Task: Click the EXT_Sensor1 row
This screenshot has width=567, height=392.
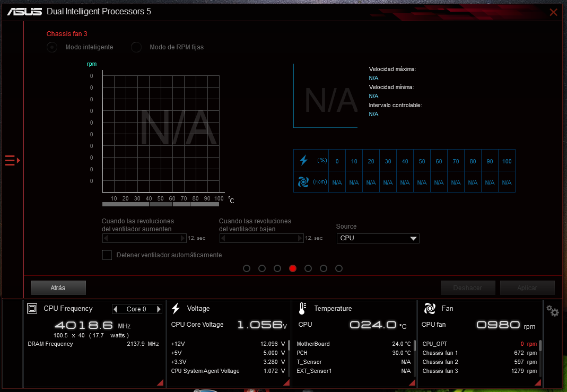Action: pos(354,371)
